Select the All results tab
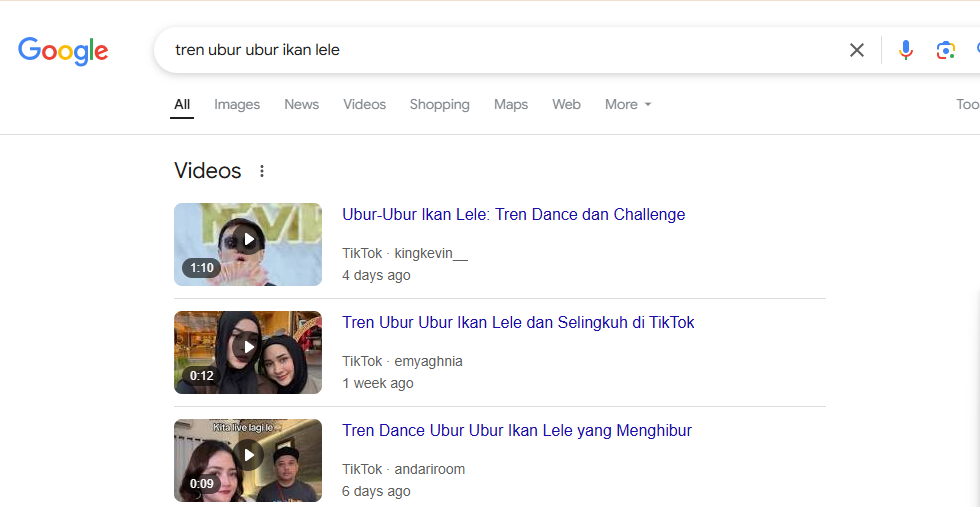 [182, 104]
